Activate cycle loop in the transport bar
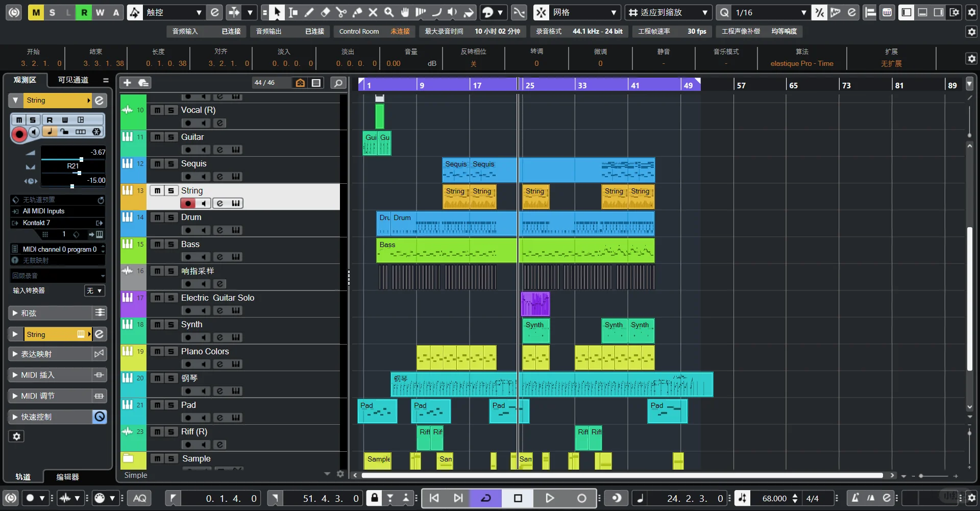Image resolution: width=980 pixels, height=511 pixels. click(x=486, y=498)
